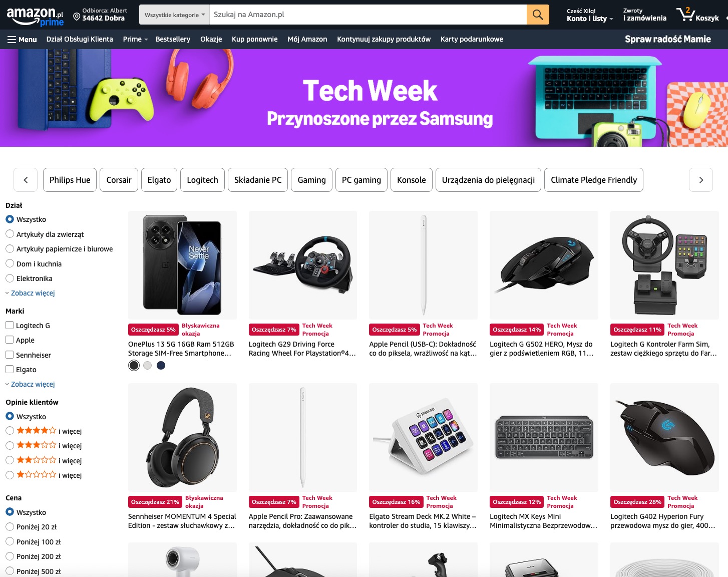728x577 pixels.
Task: Select price Poniżej 100 zł option
Action: click(x=10, y=542)
